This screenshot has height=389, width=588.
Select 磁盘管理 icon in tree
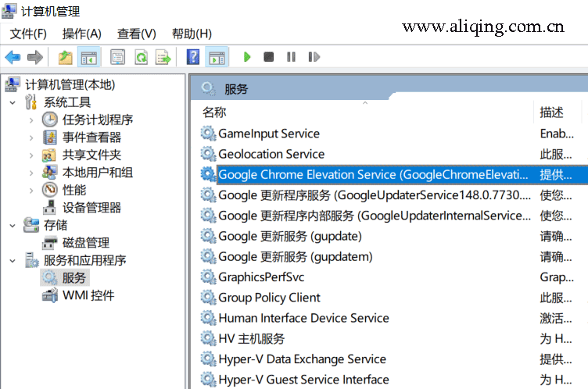(49, 243)
